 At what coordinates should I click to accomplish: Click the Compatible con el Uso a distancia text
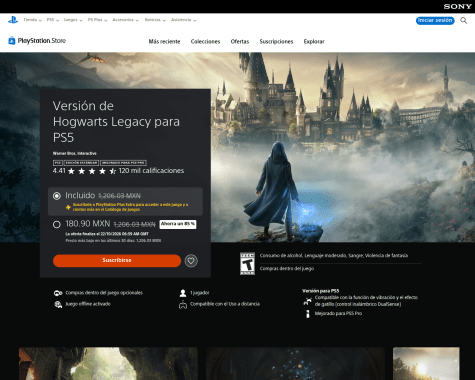click(225, 304)
